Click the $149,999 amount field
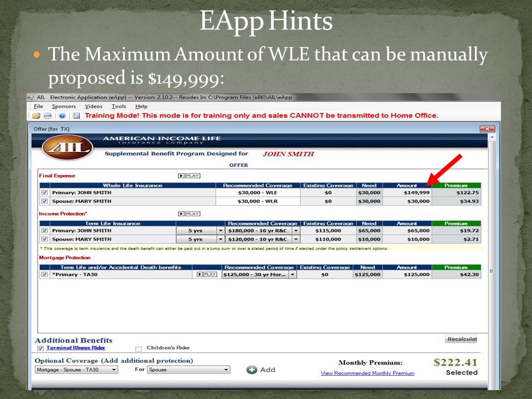This screenshot has width=532, height=399. coord(407,192)
